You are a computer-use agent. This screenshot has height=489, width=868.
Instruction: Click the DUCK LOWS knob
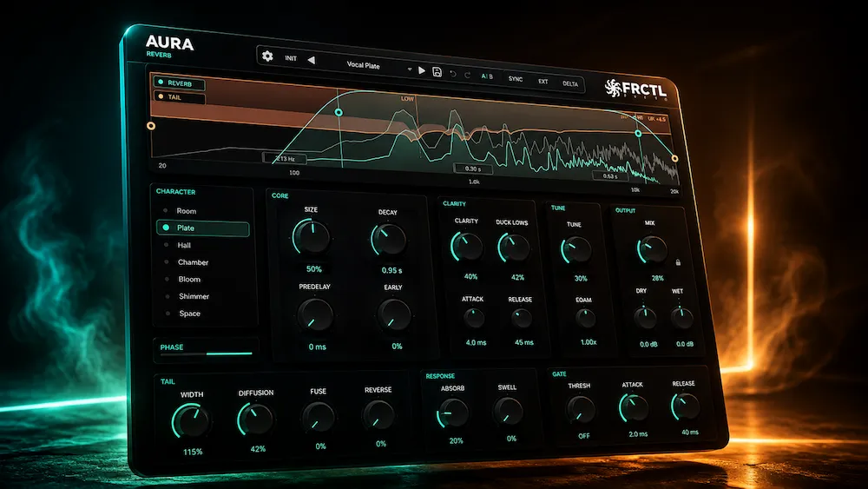tap(514, 247)
